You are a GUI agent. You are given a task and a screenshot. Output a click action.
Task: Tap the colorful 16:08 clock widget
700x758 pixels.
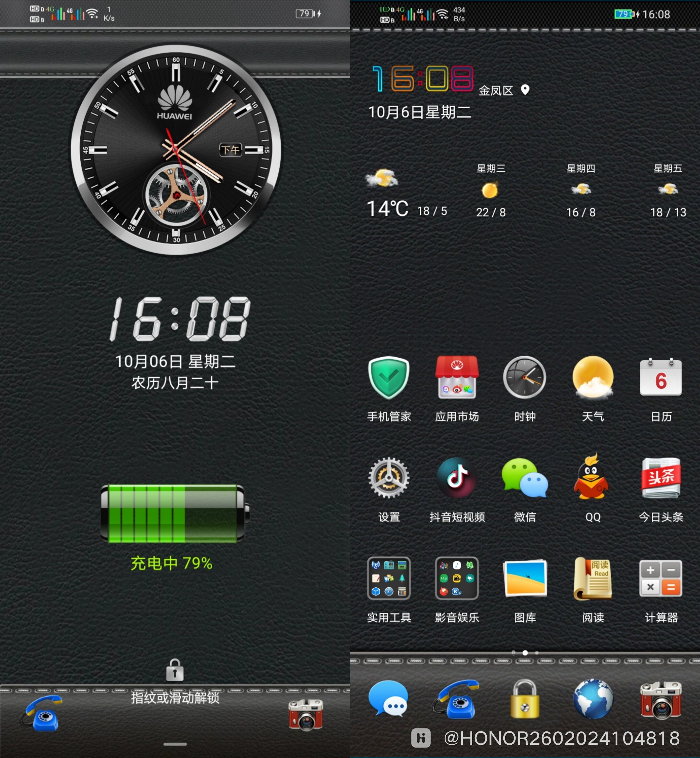pos(423,78)
